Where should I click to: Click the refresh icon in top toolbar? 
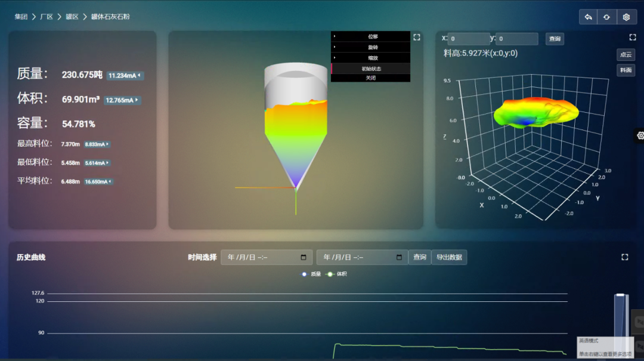point(607,17)
